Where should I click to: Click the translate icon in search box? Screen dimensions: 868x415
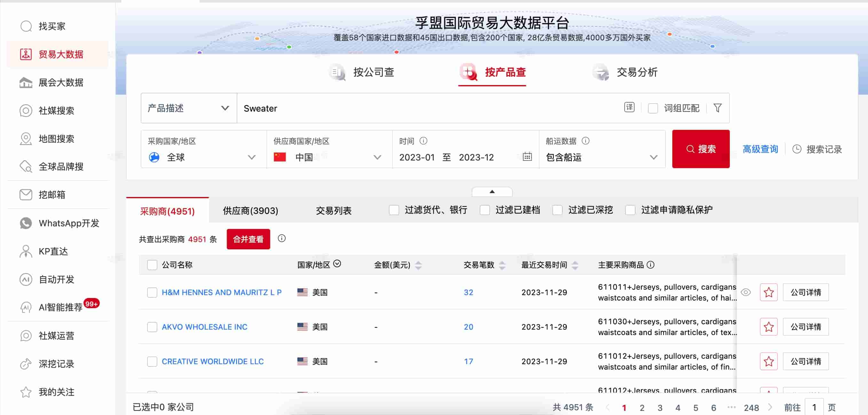tap(629, 107)
